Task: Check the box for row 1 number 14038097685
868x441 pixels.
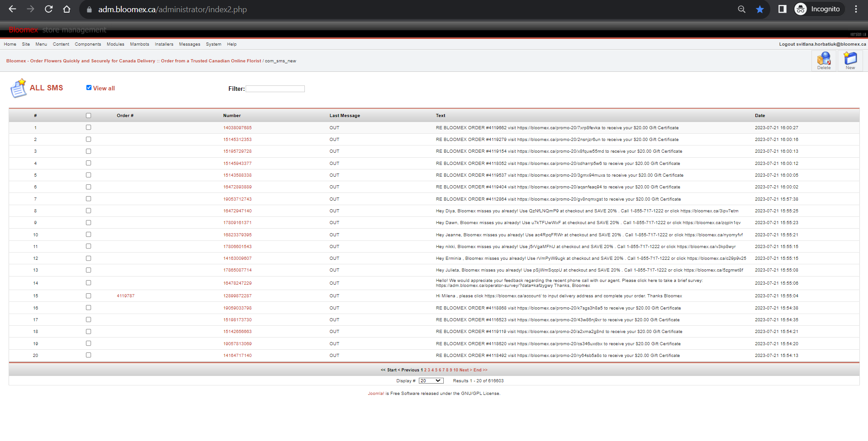Action: click(88, 127)
